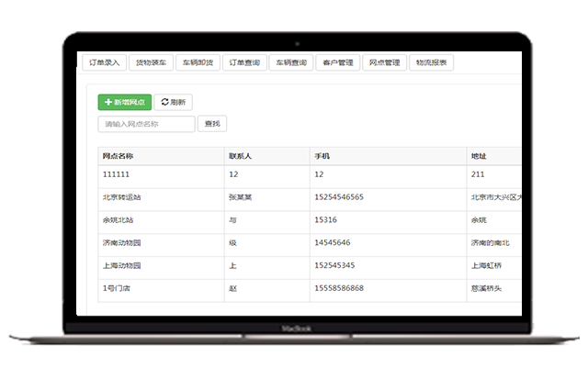588x390 pixels.
Task: Click the 网点名称 column header
Action: (119, 156)
